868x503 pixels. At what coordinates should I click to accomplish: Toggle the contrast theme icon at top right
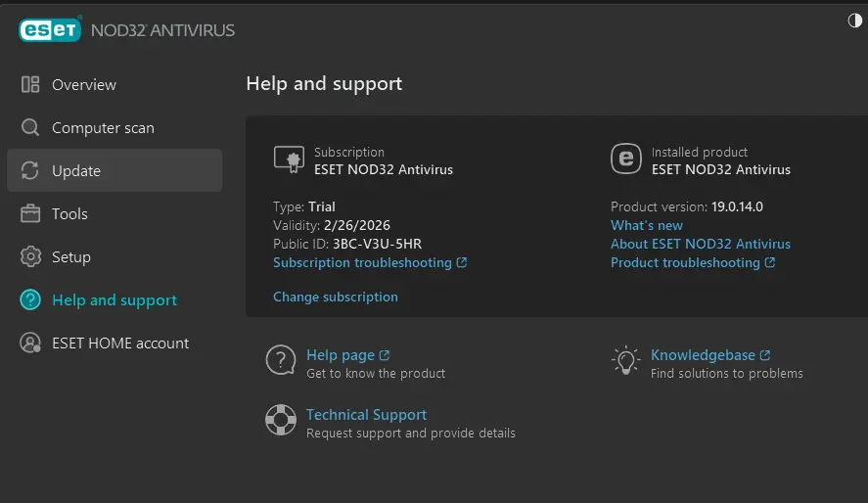point(854,21)
